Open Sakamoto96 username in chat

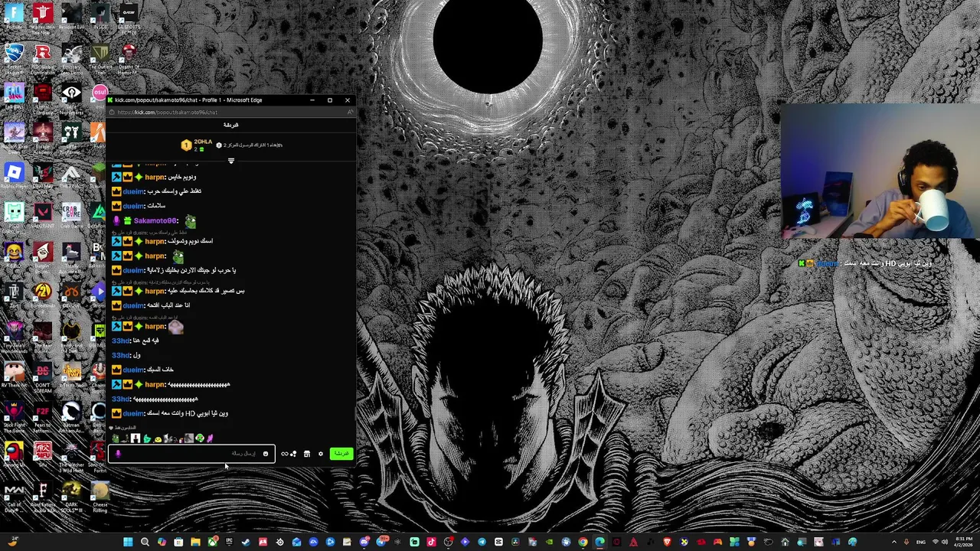pos(155,221)
